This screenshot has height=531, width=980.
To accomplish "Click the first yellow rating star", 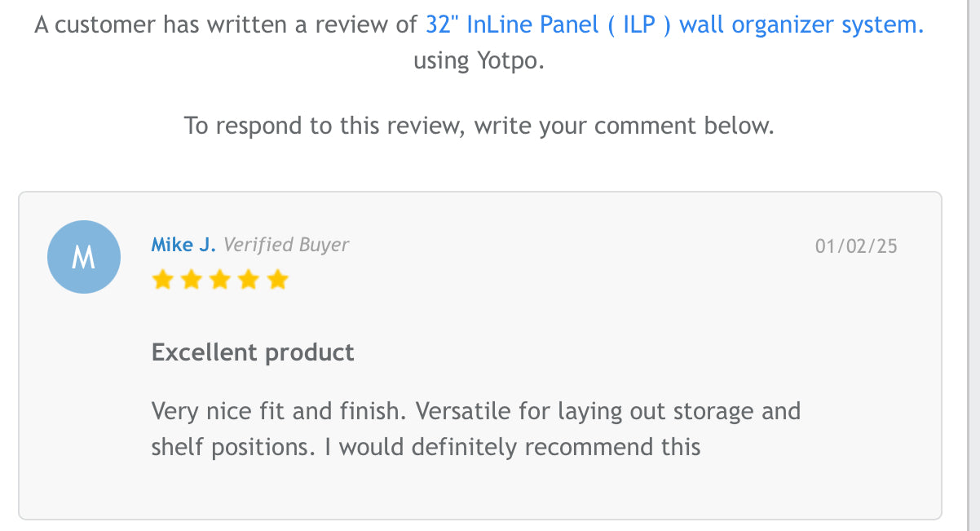I will click(162, 281).
